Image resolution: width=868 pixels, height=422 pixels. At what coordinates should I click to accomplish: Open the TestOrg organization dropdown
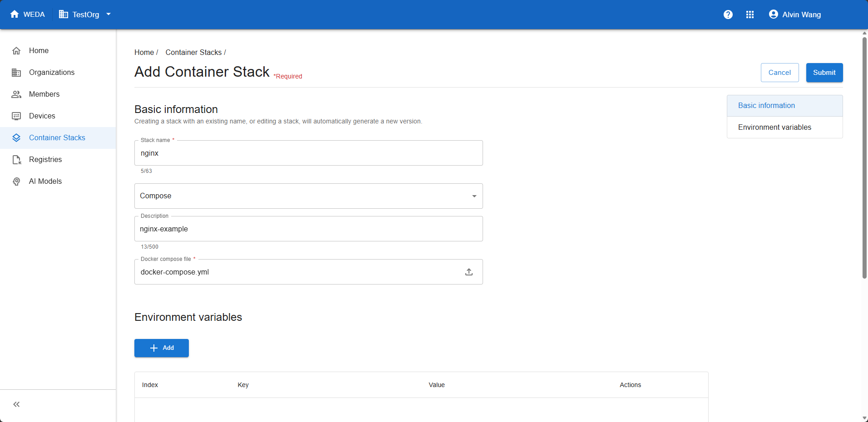click(85, 15)
